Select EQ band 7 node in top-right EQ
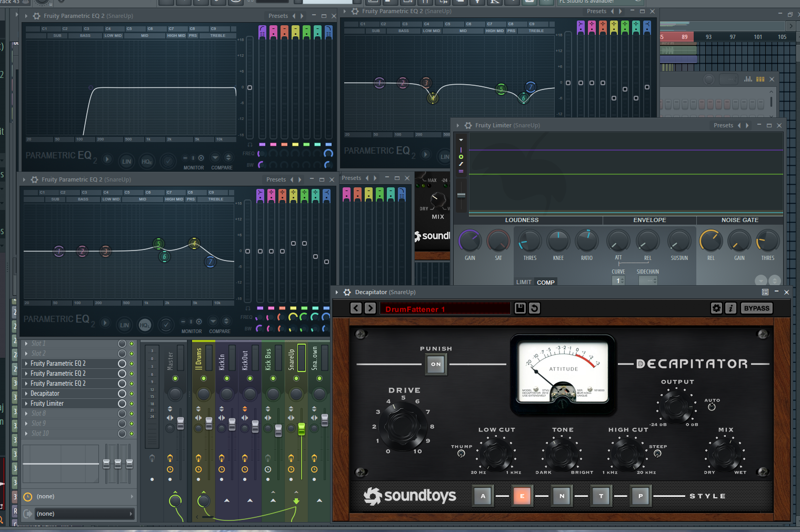Screen dimensions: 800x532 531,87
